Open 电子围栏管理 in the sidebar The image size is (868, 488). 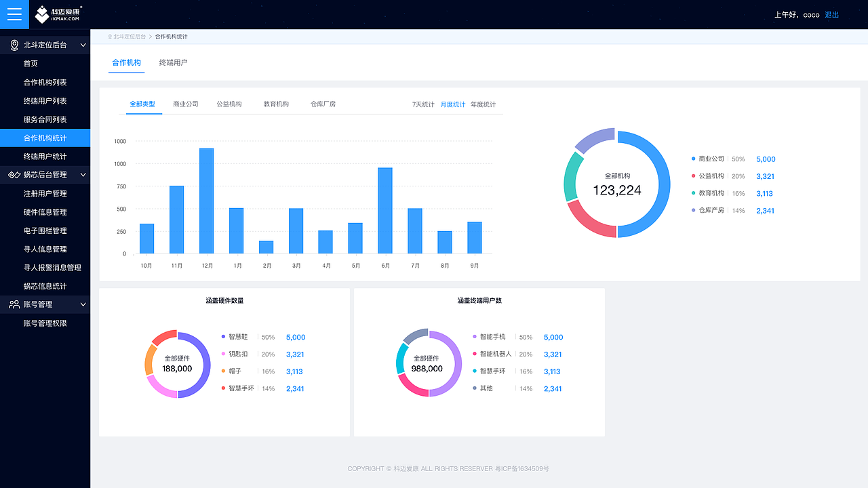tap(45, 230)
